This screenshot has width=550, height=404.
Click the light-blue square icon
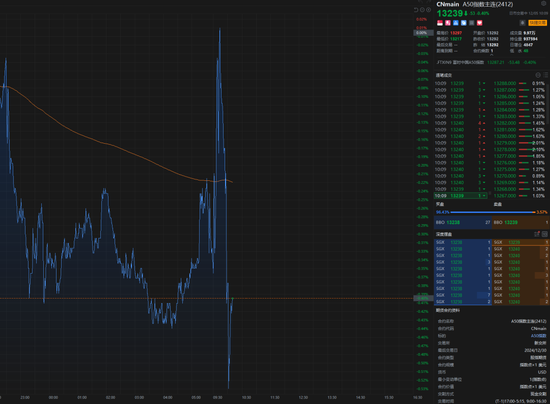tap(464, 23)
